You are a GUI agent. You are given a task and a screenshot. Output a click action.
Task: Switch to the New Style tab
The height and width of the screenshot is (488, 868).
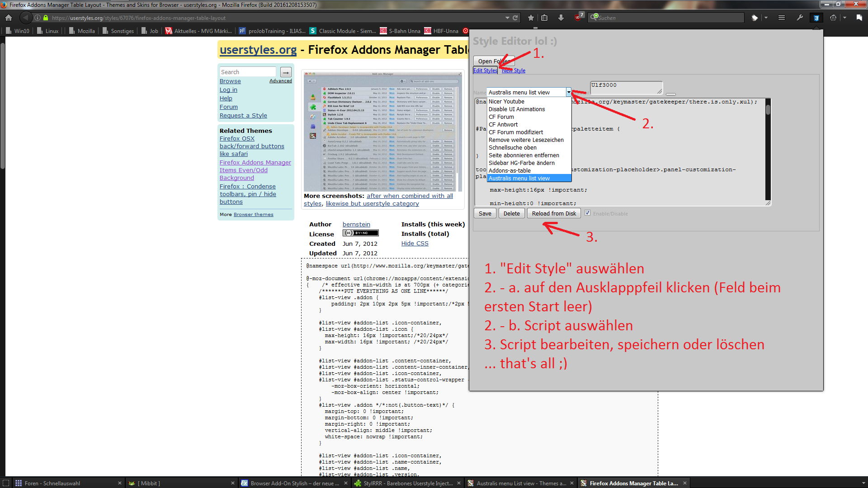513,70
